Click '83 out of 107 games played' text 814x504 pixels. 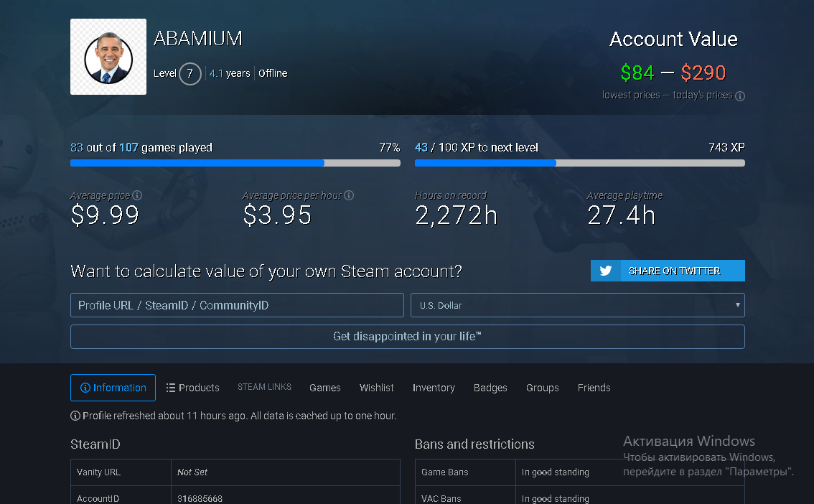[x=141, y=147]
